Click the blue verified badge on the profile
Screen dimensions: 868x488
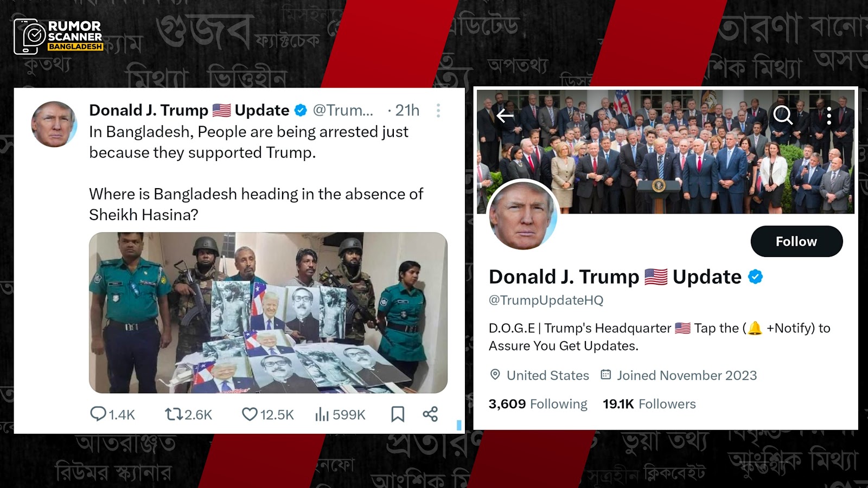tap(755, 277)
